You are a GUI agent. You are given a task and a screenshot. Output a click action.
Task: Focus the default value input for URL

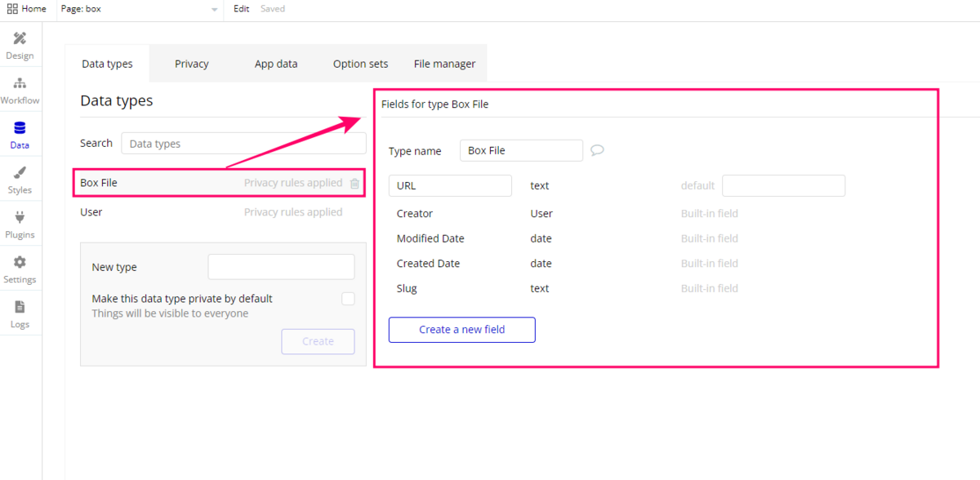[x=783, y=185]
